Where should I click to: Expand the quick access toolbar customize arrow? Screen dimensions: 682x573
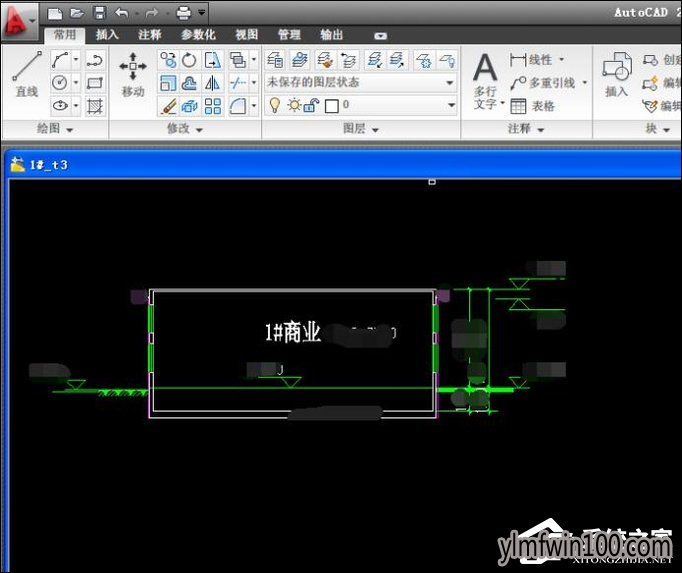click(x=201, y=13)
